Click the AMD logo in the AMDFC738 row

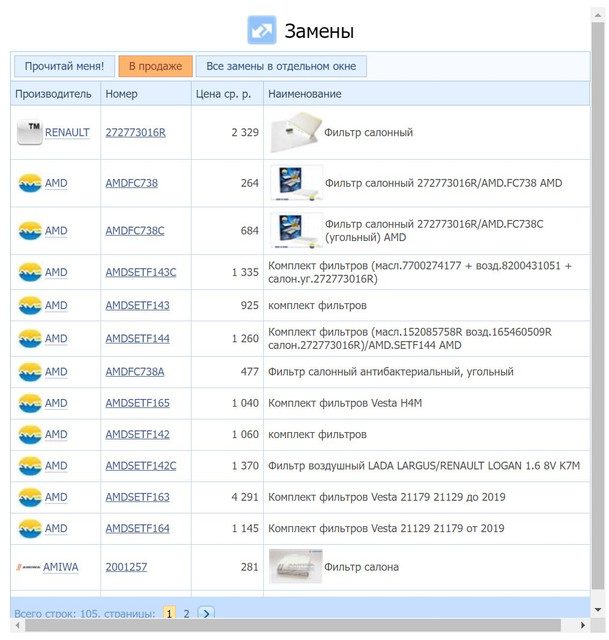point(30,183)
